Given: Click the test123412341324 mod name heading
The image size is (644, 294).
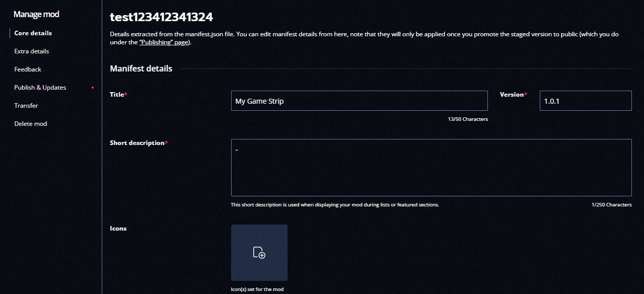Looking at the screenshot, I should (161, 17).
